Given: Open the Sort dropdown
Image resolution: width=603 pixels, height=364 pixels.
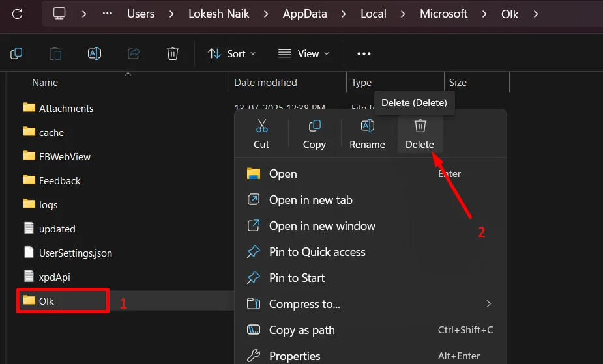Looking at the screenshot, I should [231, 53].
